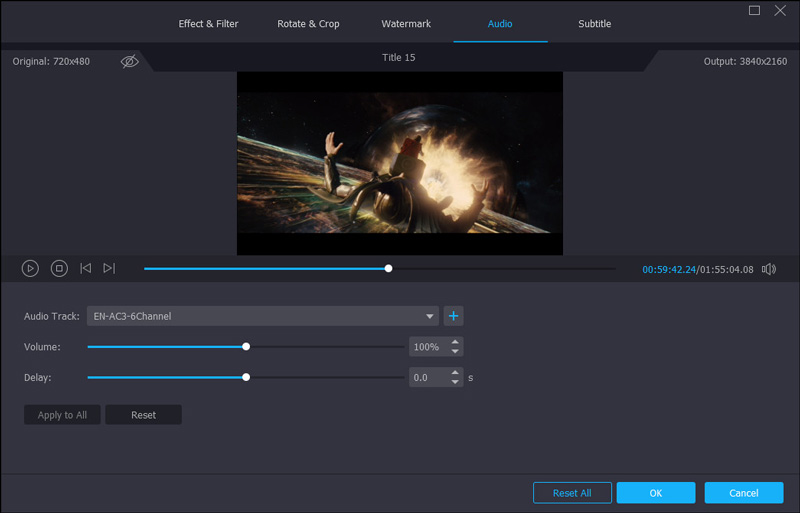This screenshot has width=800, height=513.
Task: Maximize the editing window
Action: (755, 11)
